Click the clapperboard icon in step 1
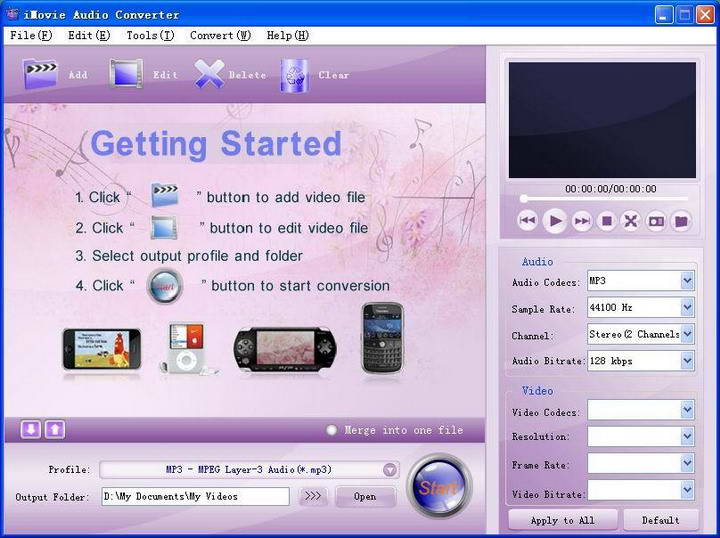This screenshot has height=538, width=720. (x=164, y=196)
